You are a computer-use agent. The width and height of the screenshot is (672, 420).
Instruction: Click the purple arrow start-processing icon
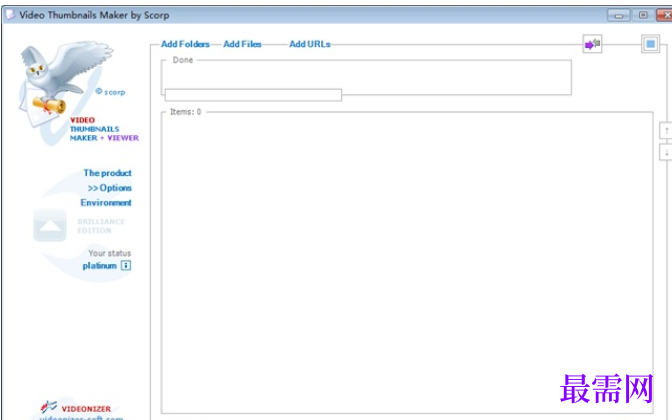coord(592,44)
